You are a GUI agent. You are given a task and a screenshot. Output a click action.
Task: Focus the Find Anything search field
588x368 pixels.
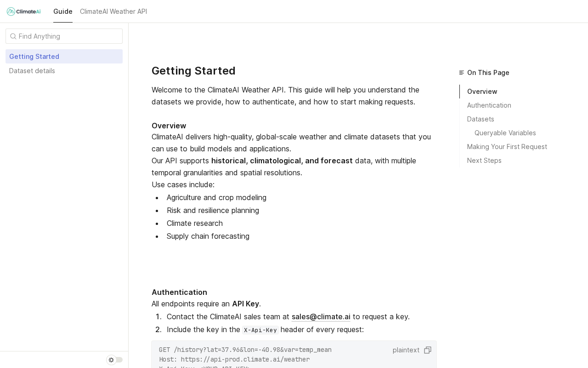(64, 36)
